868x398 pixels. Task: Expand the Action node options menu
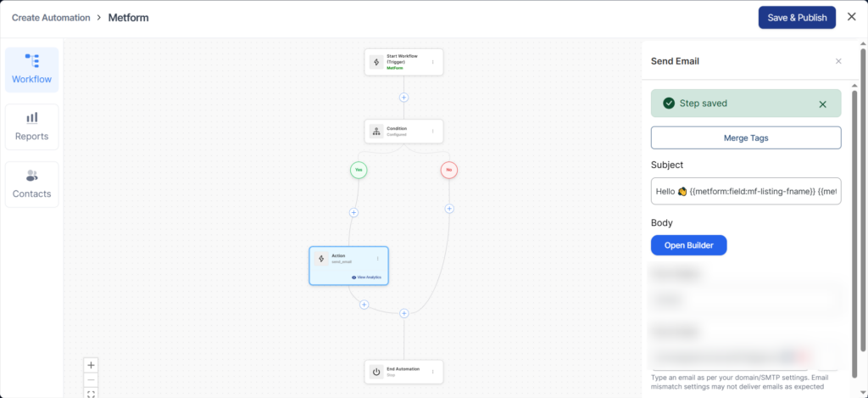(x=378, y=258)
